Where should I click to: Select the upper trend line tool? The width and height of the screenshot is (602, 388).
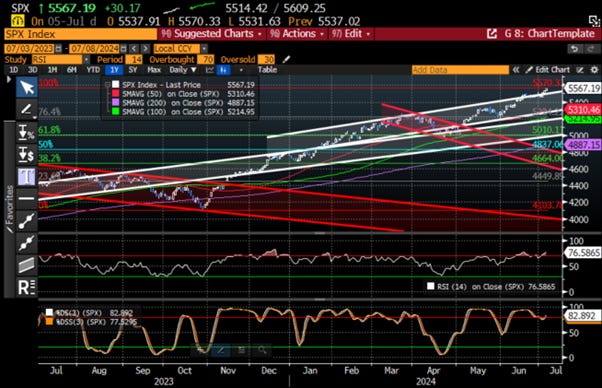[26, 221]
